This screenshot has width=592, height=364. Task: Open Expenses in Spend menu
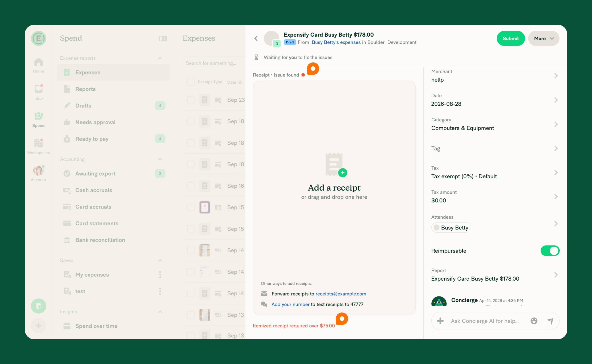point(114,72)
